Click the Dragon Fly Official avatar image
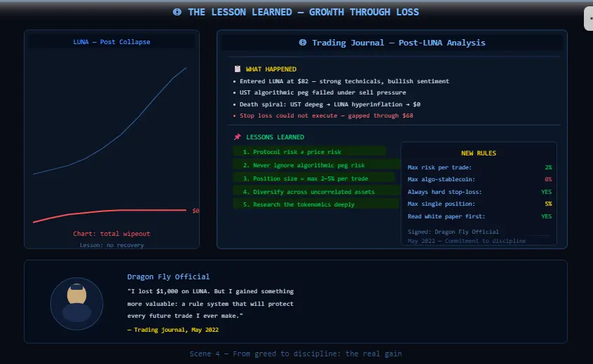The height and width of the screenshot is (364, 593). (77, 304)
